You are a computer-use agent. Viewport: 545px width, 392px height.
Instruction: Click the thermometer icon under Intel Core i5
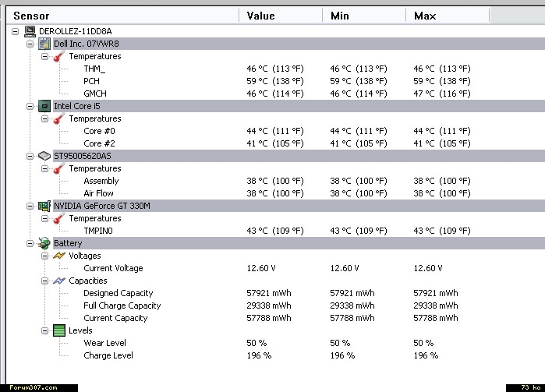tap(59, 118)
